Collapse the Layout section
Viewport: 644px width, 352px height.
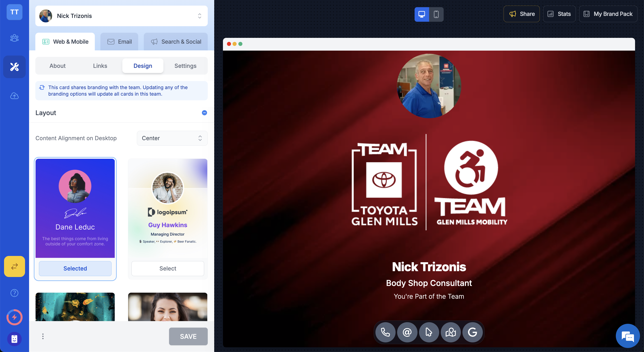[204, 113]
